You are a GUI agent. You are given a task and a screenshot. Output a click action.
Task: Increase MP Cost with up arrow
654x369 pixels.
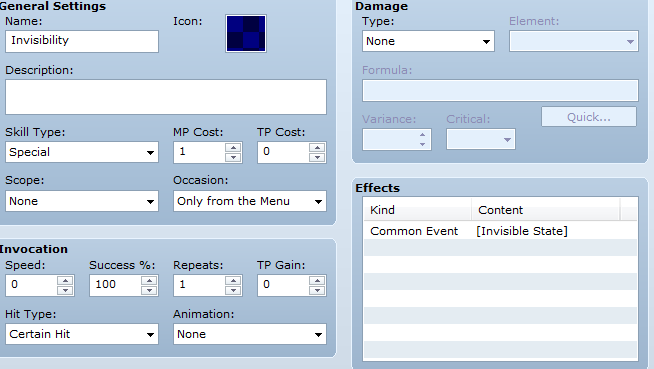(233, 148)
